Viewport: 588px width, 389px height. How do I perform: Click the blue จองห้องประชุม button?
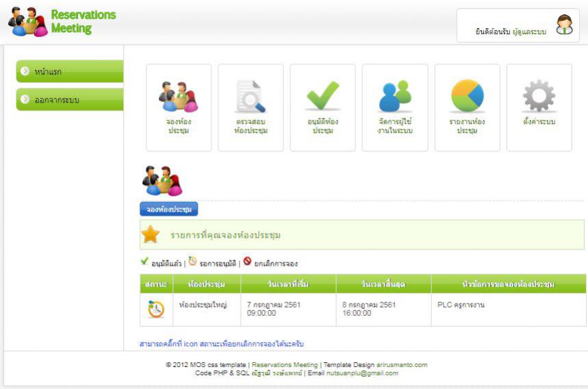point(169,209)
